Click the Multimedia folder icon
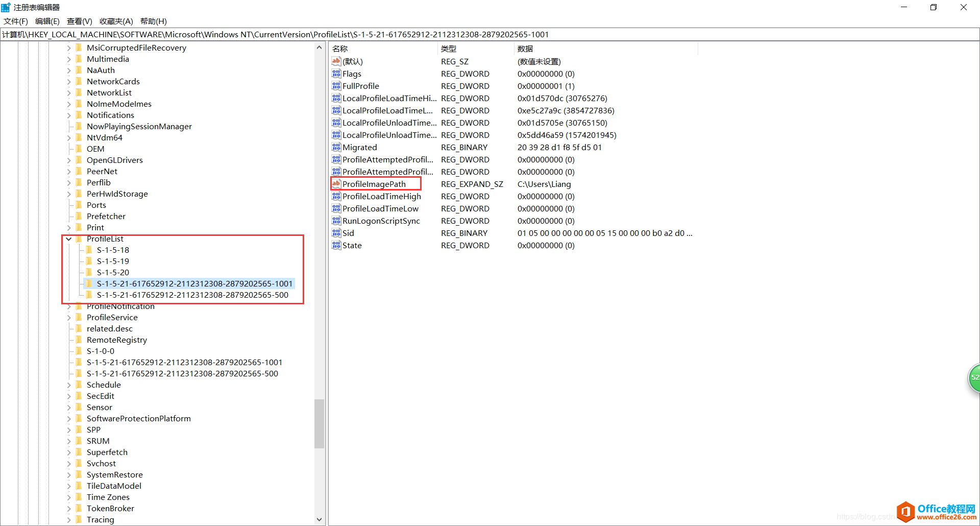Image resolution: width=980 pixels, height=526 pixels. tap(79, 59)
